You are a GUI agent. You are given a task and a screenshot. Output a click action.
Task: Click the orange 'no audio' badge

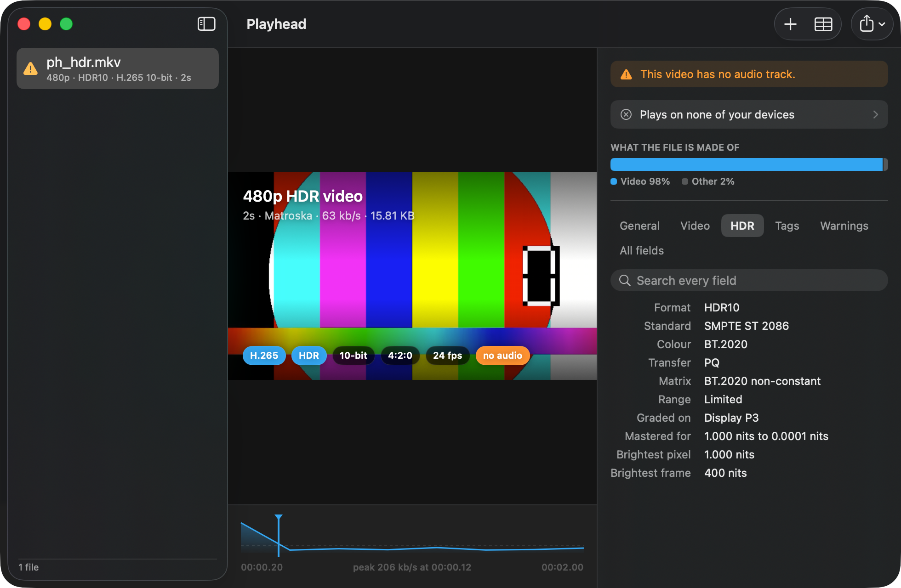tap(502, 356)
